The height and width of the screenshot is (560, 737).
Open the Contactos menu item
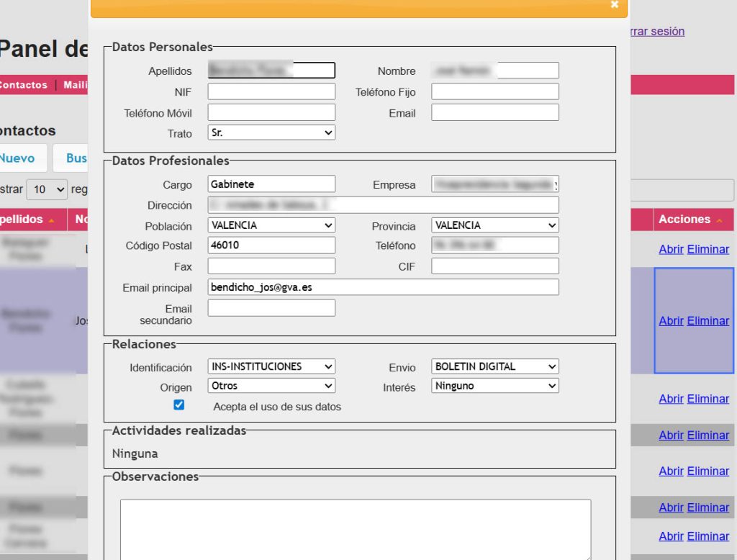click(23, 85)
